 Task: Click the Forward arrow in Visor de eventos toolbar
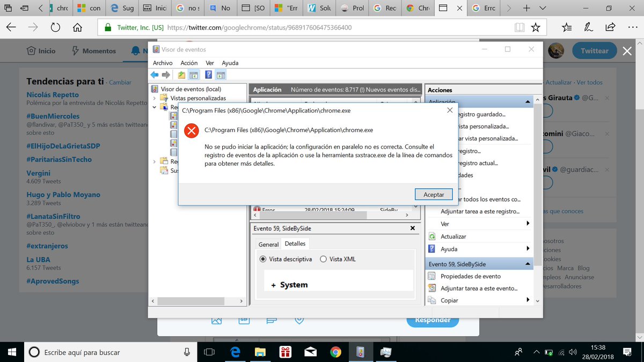(166, 75)
